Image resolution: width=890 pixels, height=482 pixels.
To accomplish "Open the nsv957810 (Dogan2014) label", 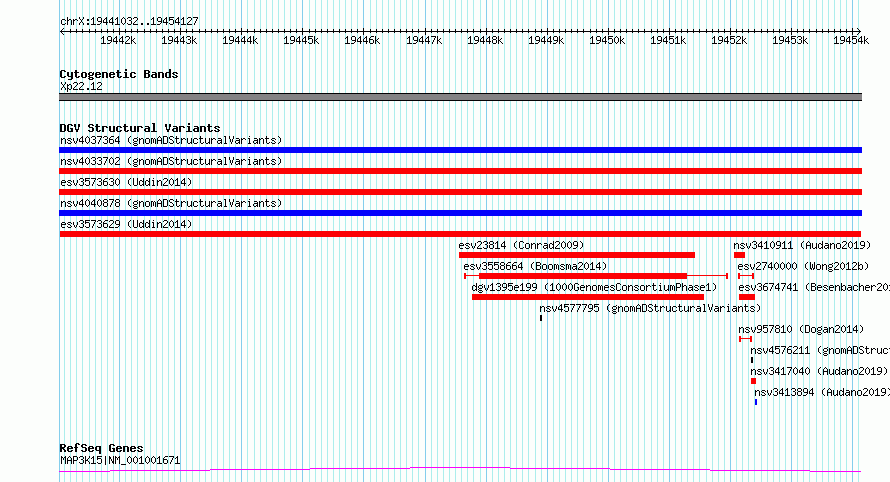I will click(x=801, y=329).
